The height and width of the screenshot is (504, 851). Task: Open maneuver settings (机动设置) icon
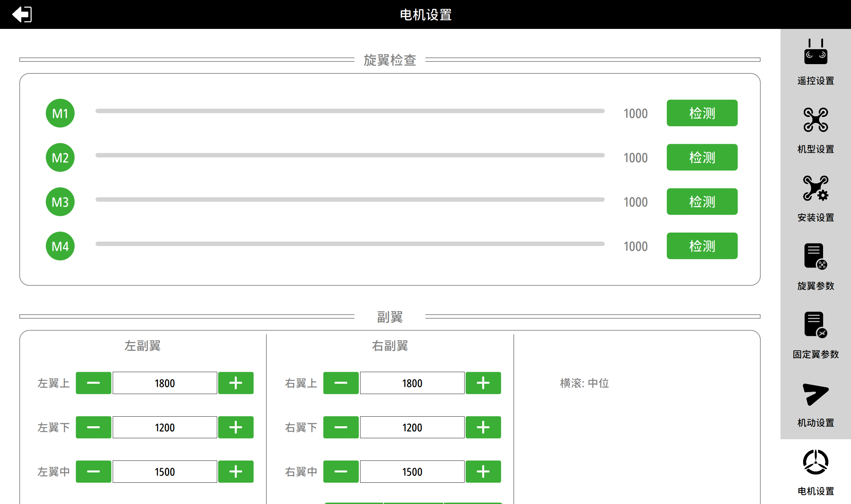point(815,394)
